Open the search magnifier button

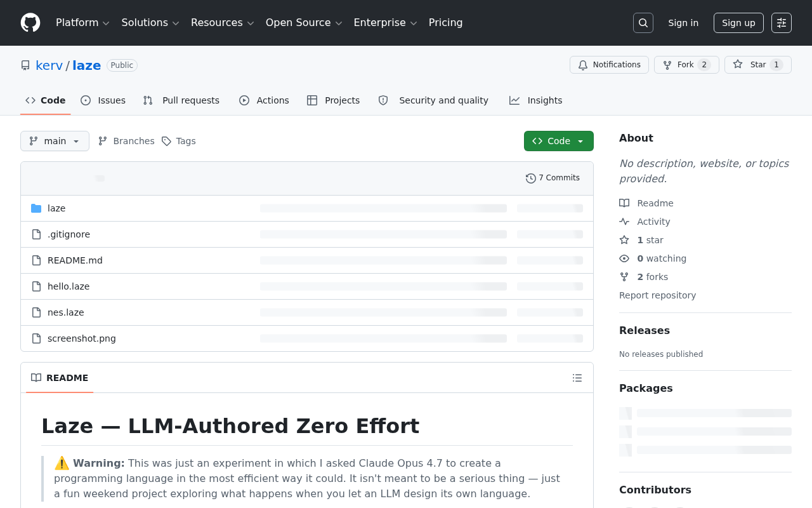click(x=643, y=23)
